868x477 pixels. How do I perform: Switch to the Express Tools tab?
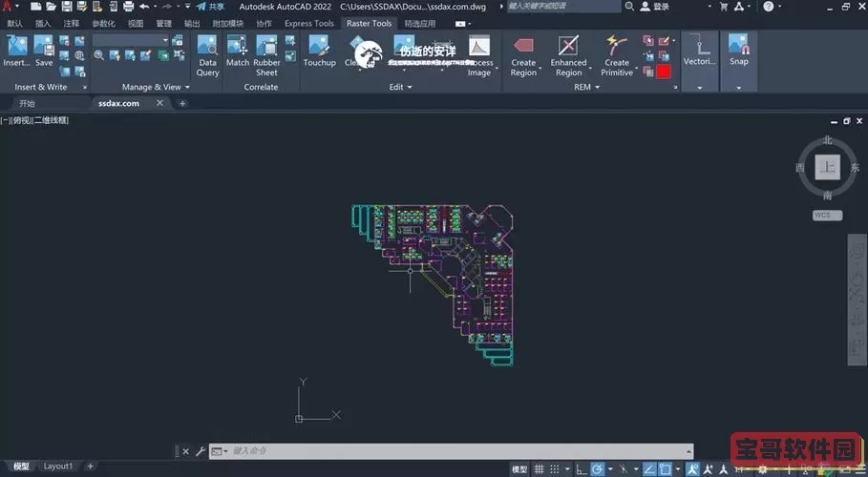coord(308,23)
